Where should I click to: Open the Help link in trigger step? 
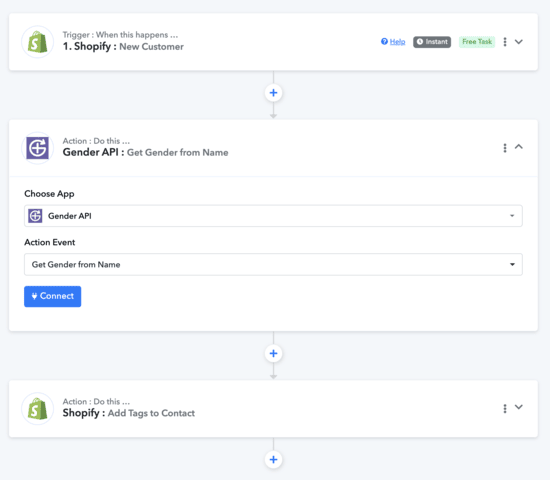tap(397, 42)
